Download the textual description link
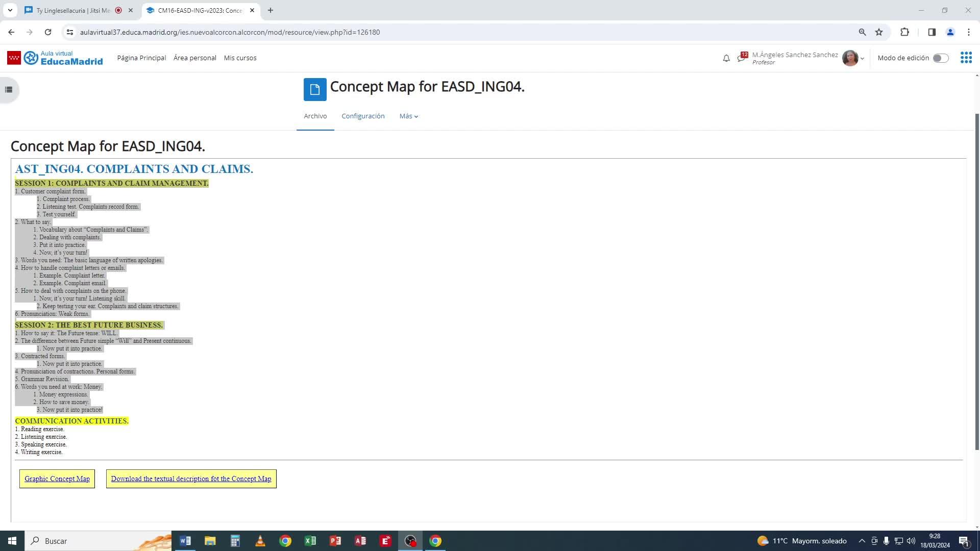The image size is (980, 551). 191,479
